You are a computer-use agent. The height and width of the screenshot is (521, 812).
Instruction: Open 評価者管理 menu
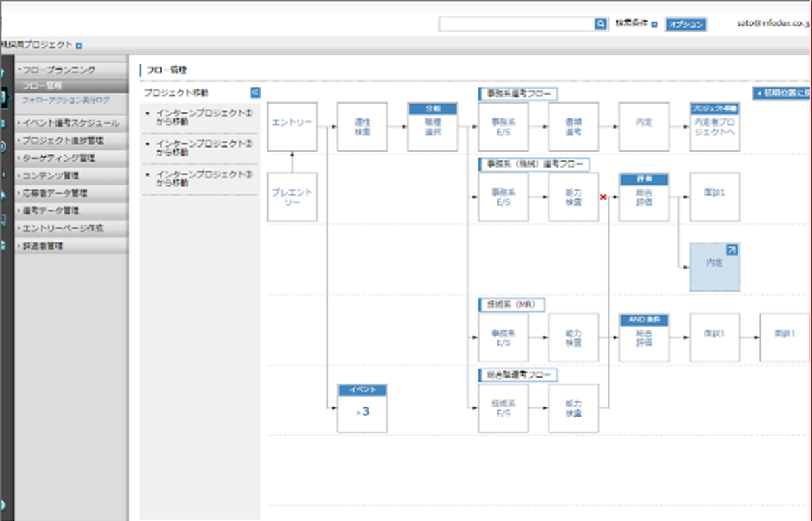click(72, 246)
